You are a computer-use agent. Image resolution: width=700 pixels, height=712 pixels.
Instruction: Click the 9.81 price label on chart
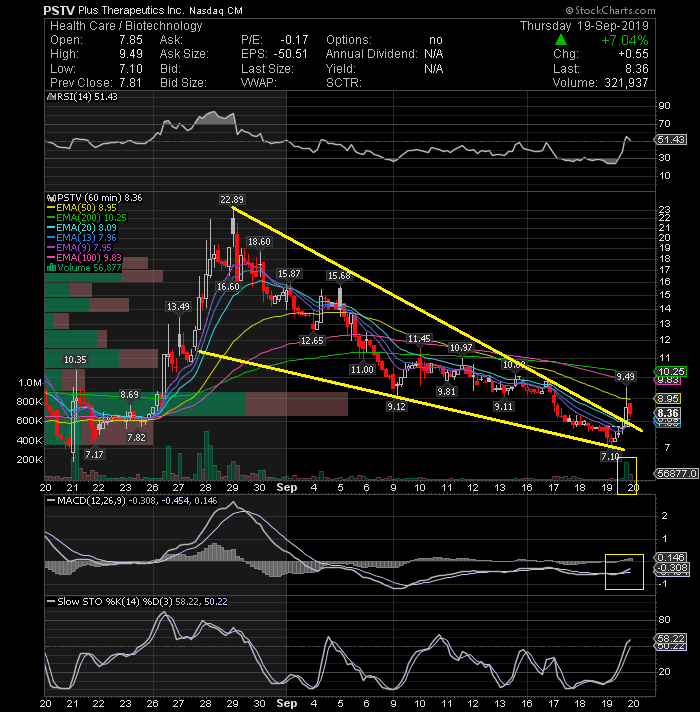coord(446,391)
